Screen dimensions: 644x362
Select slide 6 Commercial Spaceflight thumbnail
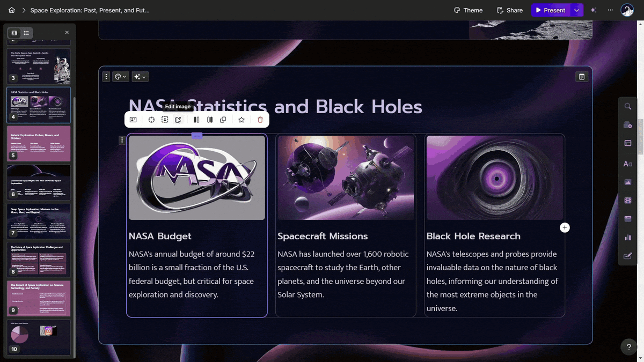click(x=39, y=182)
